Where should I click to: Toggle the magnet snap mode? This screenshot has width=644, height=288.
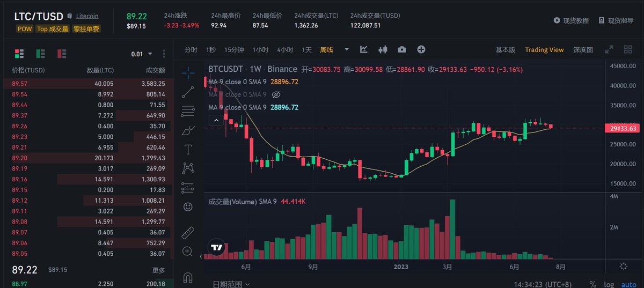tap(188, 277)
